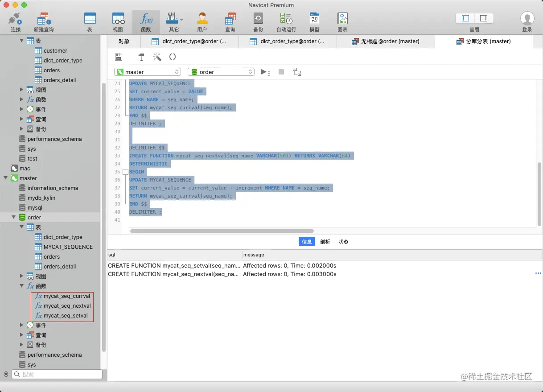Open 新建查询 new query from toolbar
The width and height of the screenshot is (543, 392).
44,21
